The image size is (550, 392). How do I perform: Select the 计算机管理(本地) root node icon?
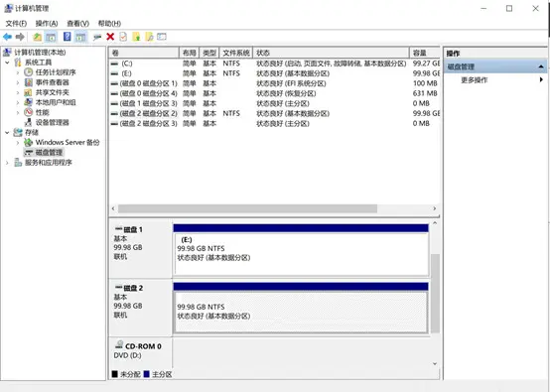pos(7,53)
